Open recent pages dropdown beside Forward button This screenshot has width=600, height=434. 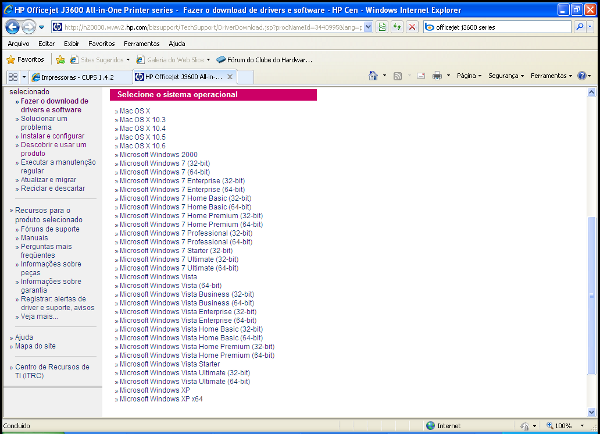[x=41, y=27]
